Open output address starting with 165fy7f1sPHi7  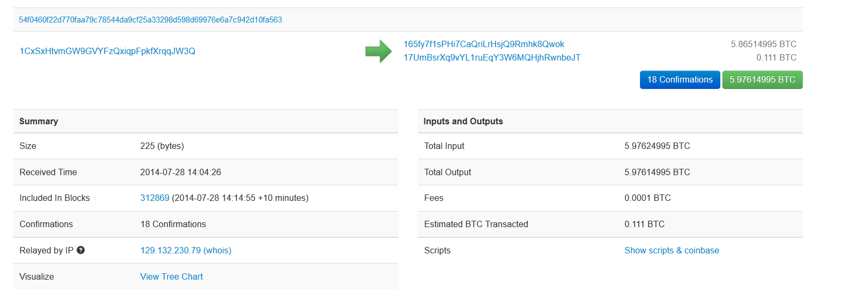484,44
